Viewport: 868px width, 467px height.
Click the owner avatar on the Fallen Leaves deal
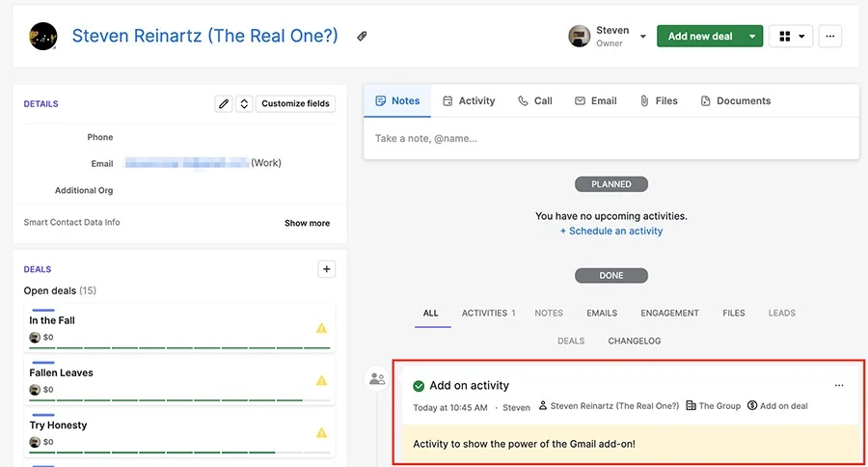tap(35, 390)
